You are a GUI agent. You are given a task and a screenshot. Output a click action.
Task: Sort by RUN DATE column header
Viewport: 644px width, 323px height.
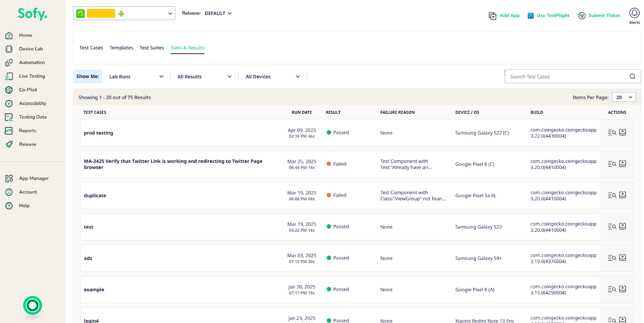pos(301,113)
